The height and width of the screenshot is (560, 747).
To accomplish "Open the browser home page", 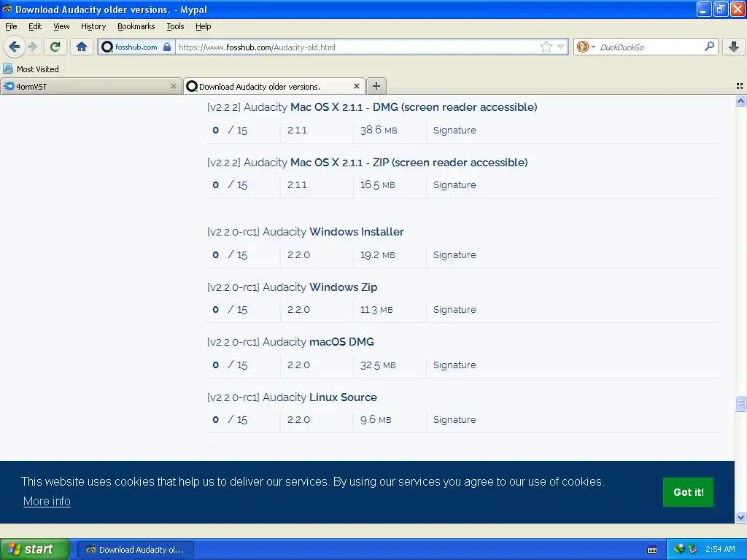I will [x=82, y=47].
